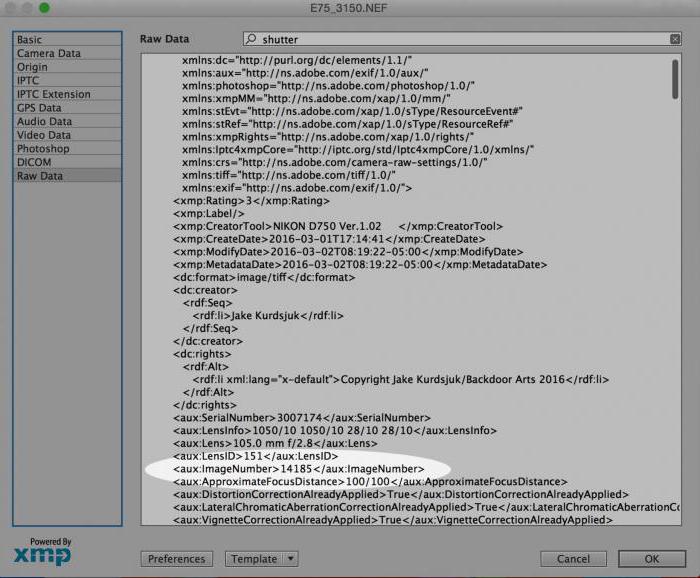This screenshot has width=700, height=578.
Task: Open the Template dropdown arrow
Action: [291, 558]
